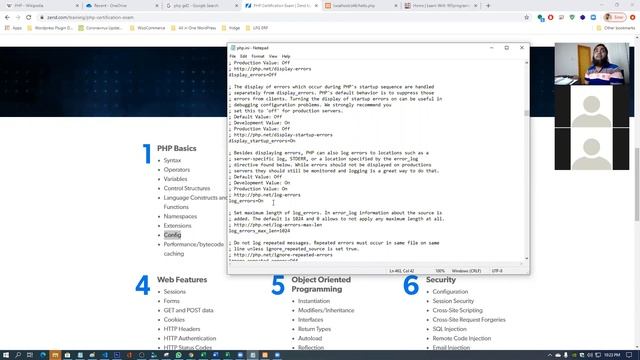Open Notepad's Help menu
640x360 pixels.
pyautogui.click(x=286, y=56)
